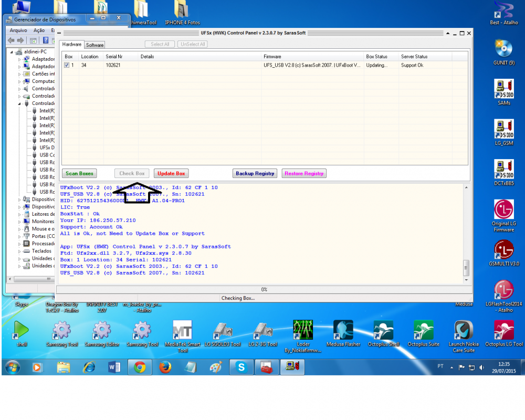Screen dimensions: 525x420
Task: Click the PT language indicator in tray
Action: coord(440,366)
